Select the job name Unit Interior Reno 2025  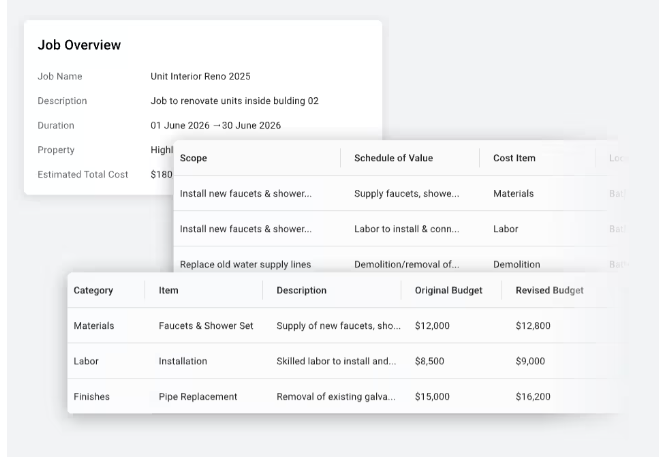coord(200,76)
